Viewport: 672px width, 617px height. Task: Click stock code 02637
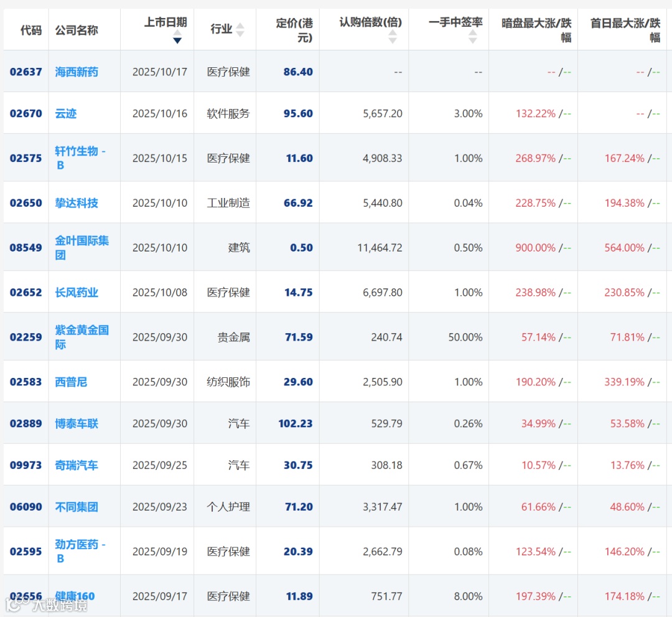pyautogui.click(x=26, y=72)
